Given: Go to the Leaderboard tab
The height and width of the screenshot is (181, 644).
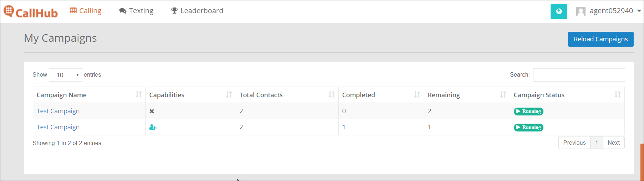Looking at the screenshot, I should (x=197, y=11).
